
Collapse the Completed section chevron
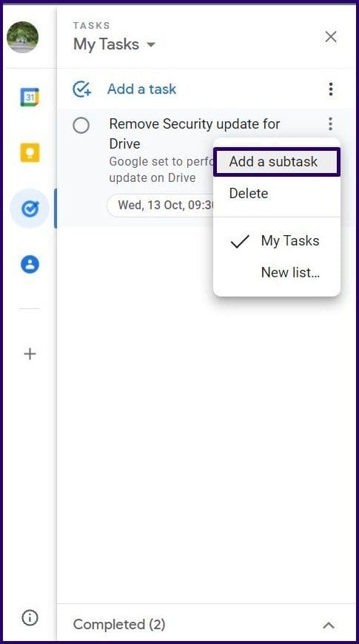[328, 625]
